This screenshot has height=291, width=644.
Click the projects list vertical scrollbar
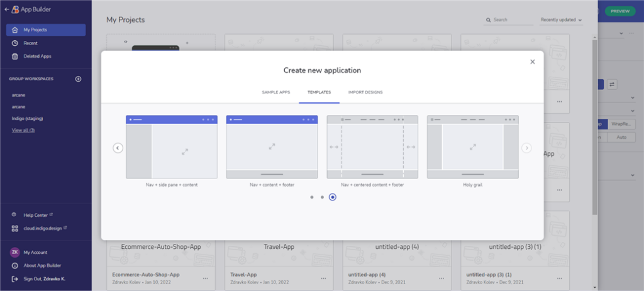click(x=595, y=127)
